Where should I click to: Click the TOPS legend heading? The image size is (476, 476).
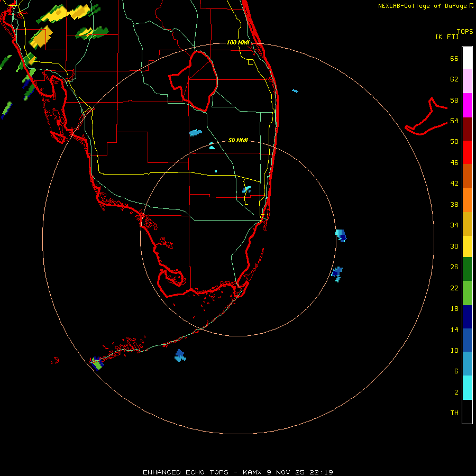[465, 32]
